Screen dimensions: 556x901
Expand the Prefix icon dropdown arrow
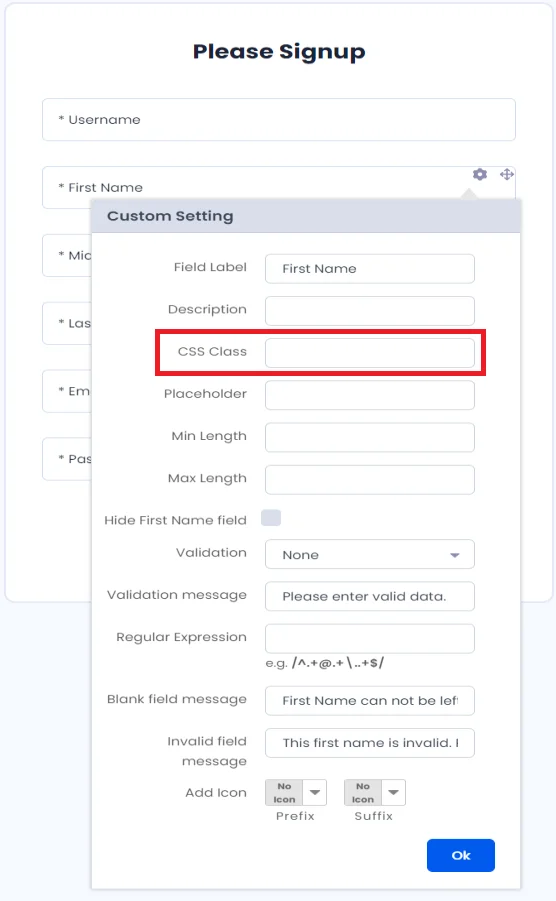[315, 792]
